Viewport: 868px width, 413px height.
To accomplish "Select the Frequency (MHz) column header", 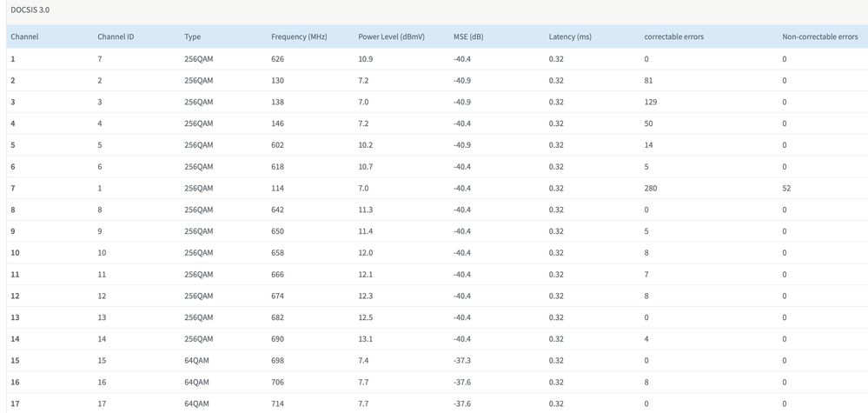I will (x=299, y=37).
